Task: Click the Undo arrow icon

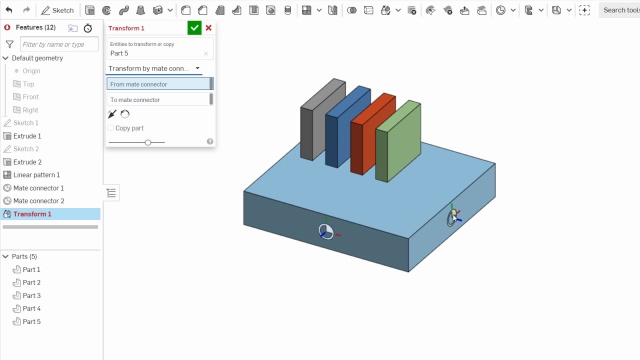Action: (x=9, y=10)
